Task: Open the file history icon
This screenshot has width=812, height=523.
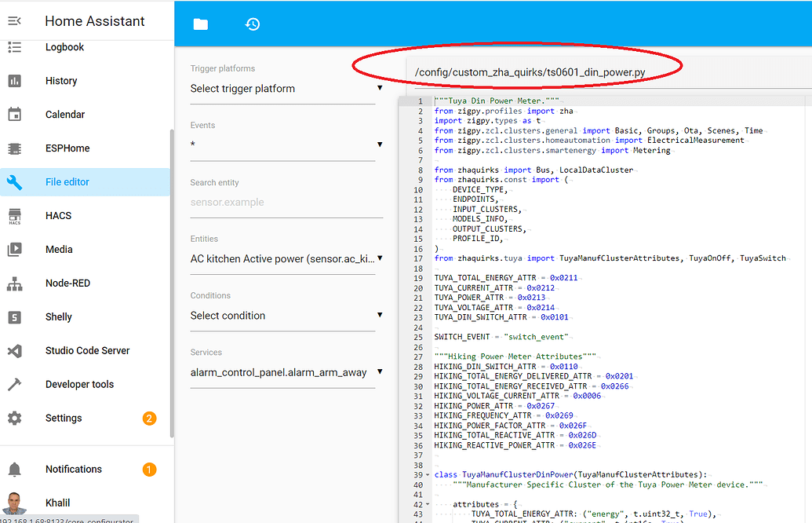Action: click(253, 24)
